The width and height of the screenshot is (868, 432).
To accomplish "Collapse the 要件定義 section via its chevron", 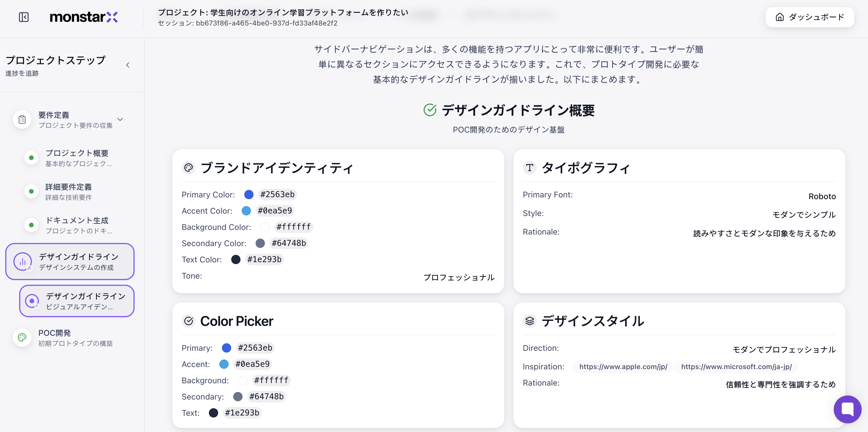I will 120,119.
